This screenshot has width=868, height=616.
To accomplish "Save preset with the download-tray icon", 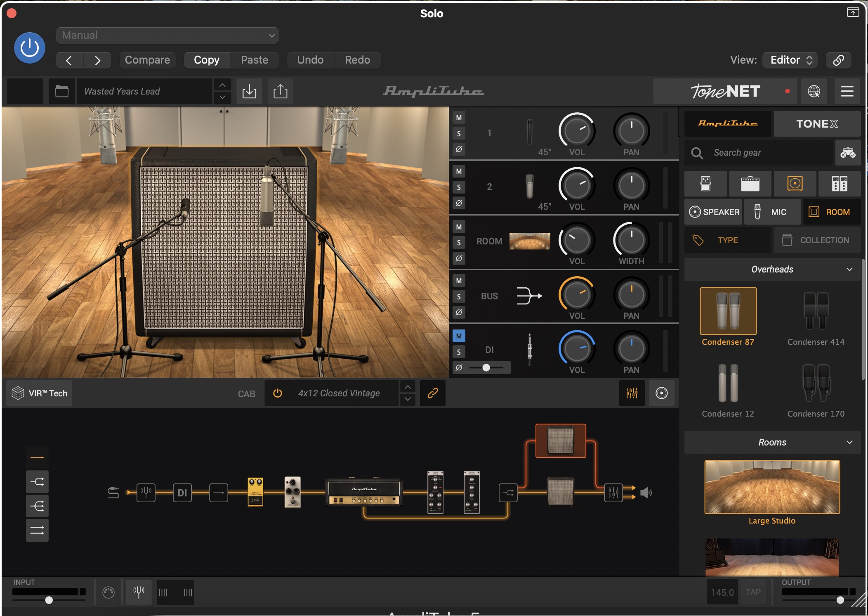I will click(249, 91).
